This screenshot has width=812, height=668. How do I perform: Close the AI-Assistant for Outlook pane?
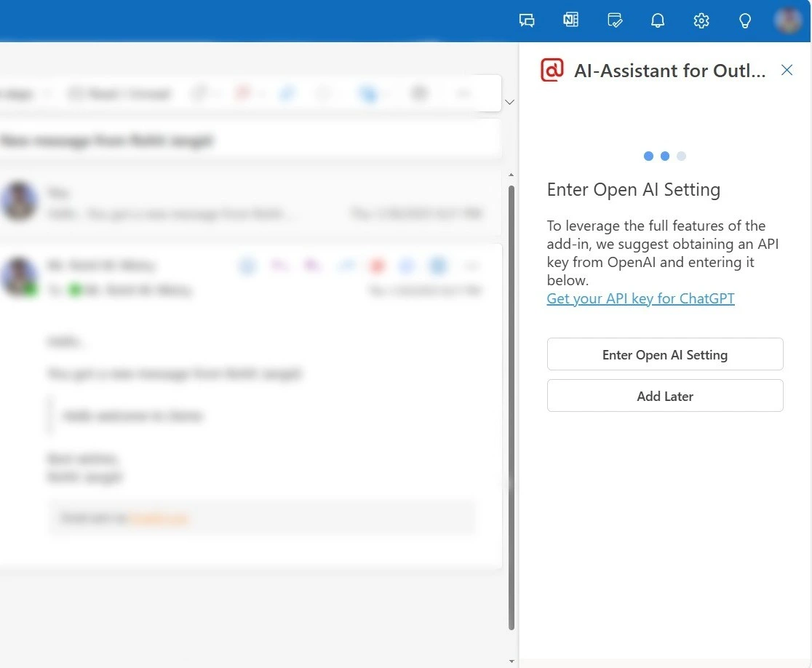787,70
